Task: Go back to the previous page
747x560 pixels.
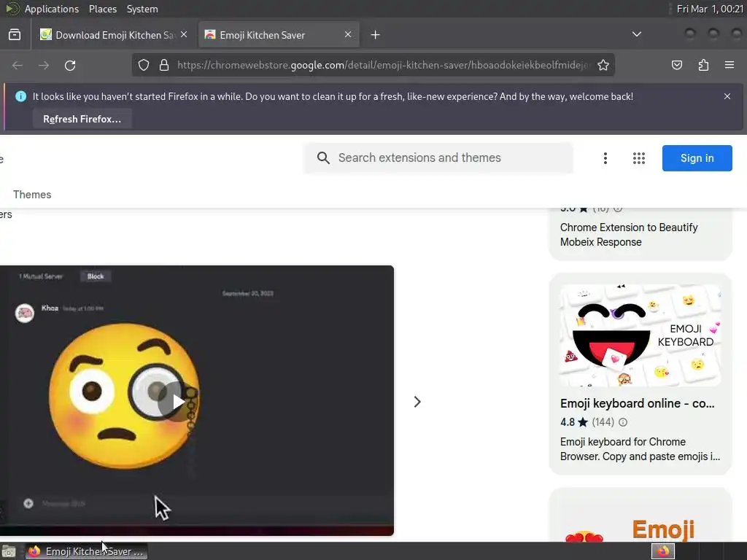Action: [x=18, y=65]
